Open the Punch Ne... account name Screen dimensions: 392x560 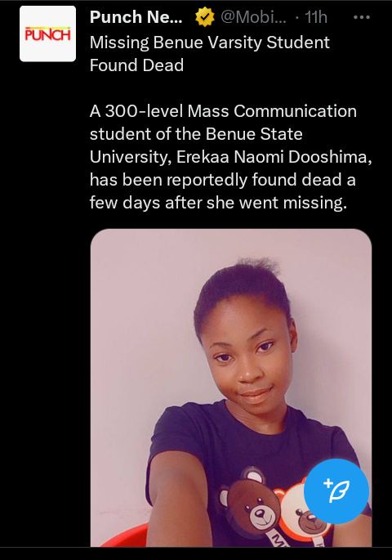tap(136, 17)
